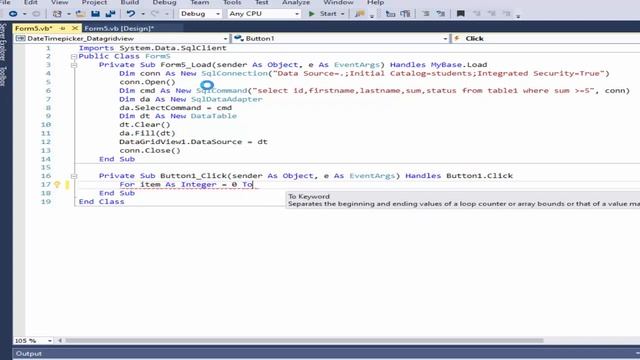640x360 pixels.
Task: Click the left arrow of the horizontal scrollbar
Action: click(60, 340)
